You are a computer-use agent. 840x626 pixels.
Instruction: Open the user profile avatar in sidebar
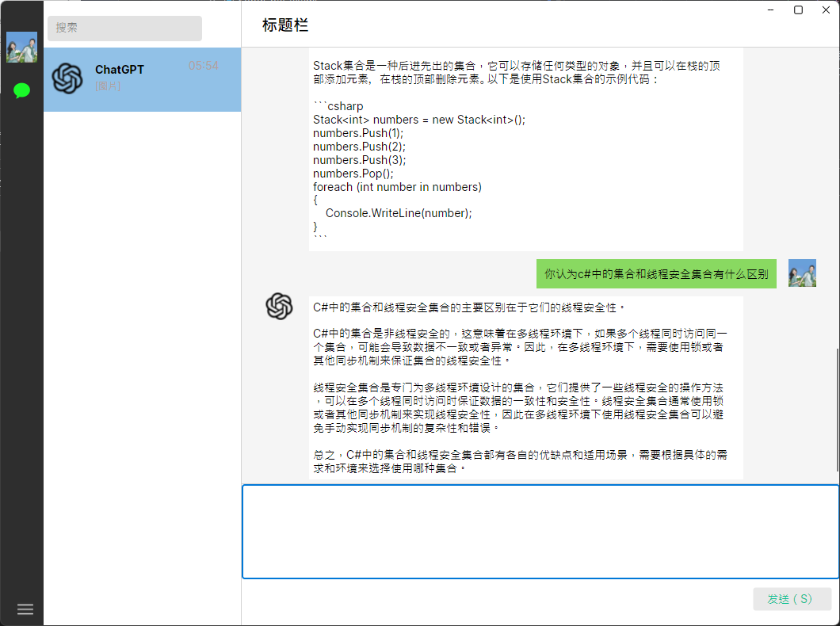point(22,47)
